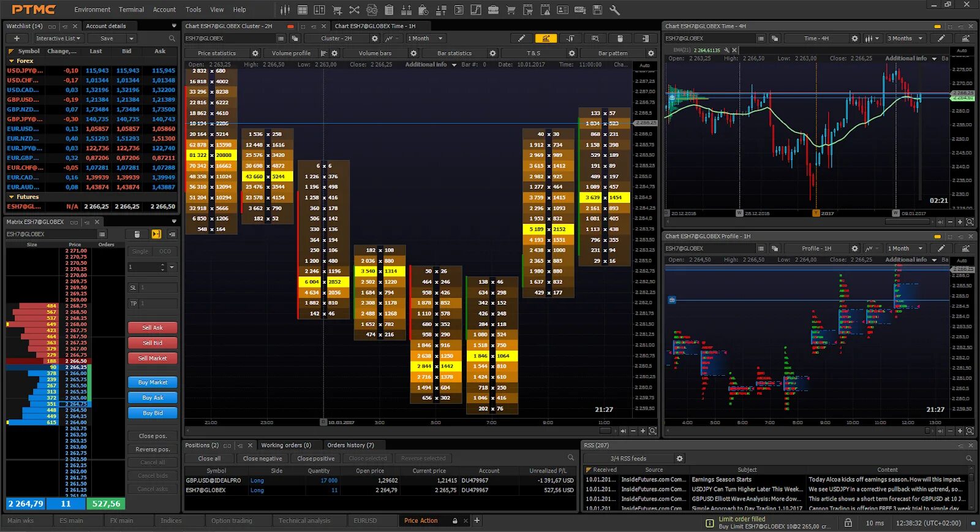Click the Buy Market button
This screenshot has width=980, height=532.
coord(153,382)
